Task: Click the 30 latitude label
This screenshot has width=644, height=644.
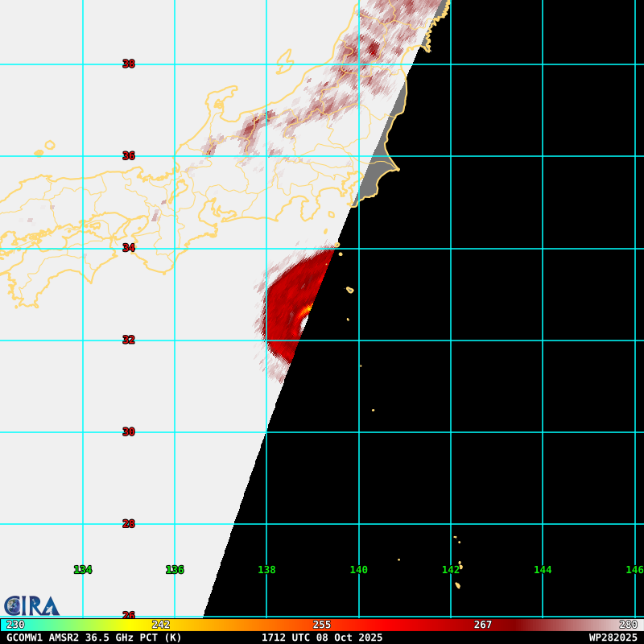Action: (x=129, y=431)
